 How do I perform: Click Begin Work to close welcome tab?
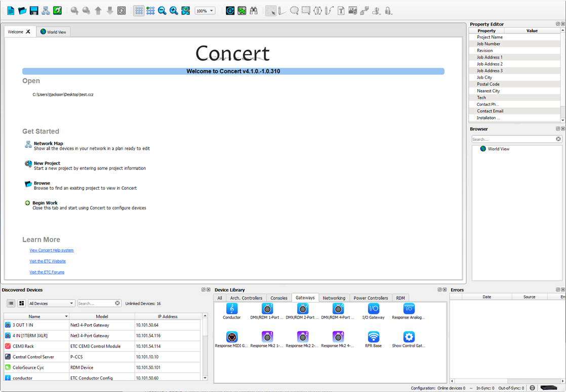pos(45,203)
